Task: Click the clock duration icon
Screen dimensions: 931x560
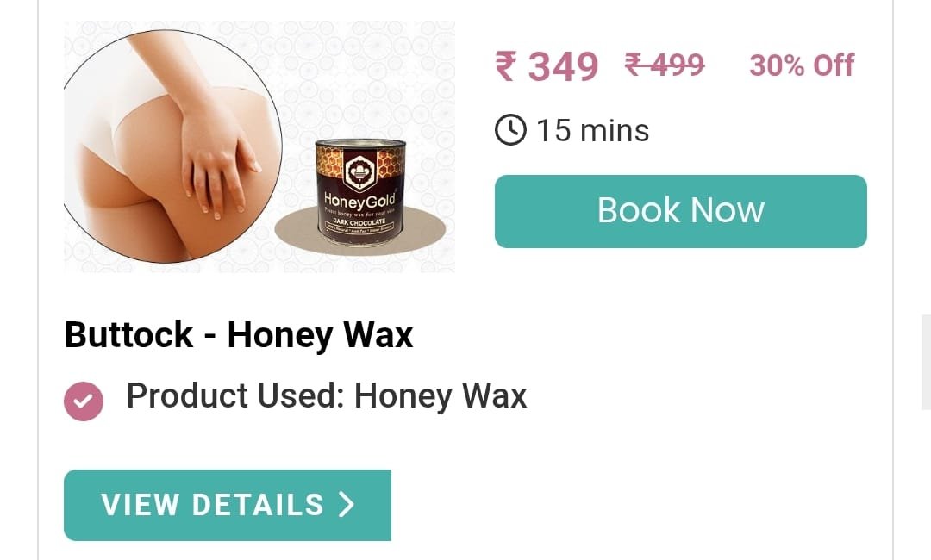Action: [x=510, y=130]
